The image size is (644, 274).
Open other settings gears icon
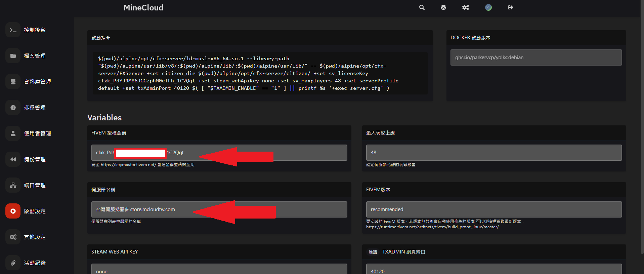(13, 237)
